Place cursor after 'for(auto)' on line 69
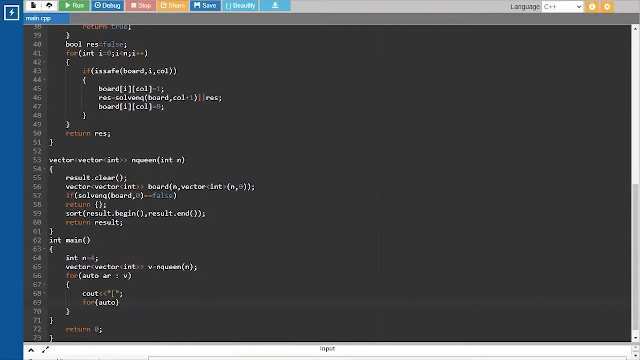The width and height of the screenshot is (640, 360). (x=119, y=302)
